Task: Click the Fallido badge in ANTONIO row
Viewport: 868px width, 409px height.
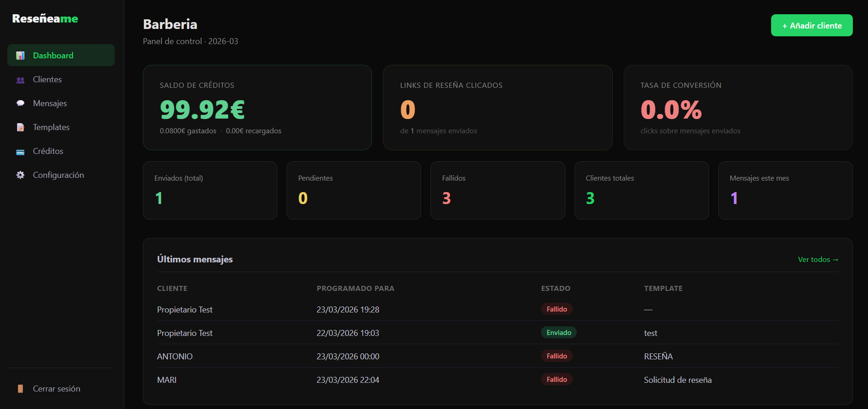Action: [x=557, y=356]
